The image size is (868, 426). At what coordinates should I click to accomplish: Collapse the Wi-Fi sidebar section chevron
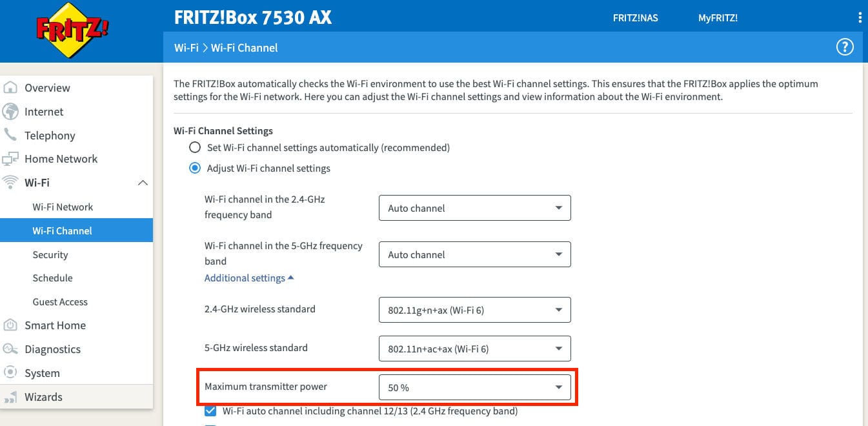click(x=143, y=183)
